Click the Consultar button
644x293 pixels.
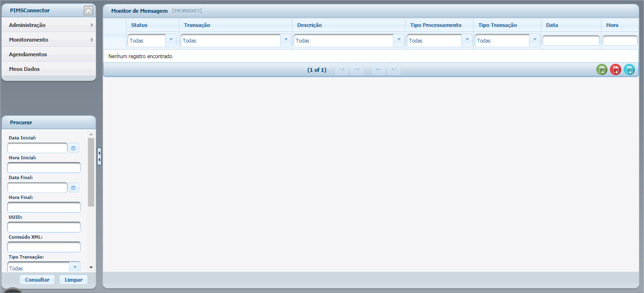(37, 280)
